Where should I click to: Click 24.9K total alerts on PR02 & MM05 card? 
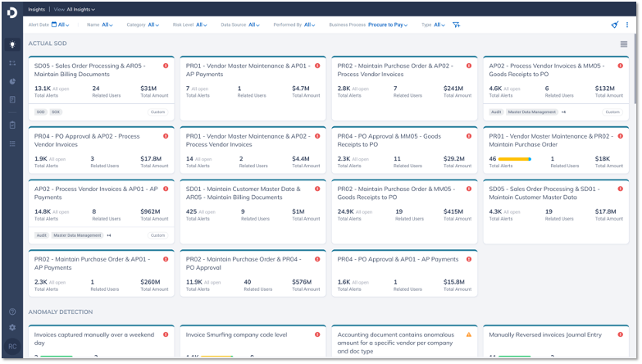pyautogui.click(x=345, y=212)
